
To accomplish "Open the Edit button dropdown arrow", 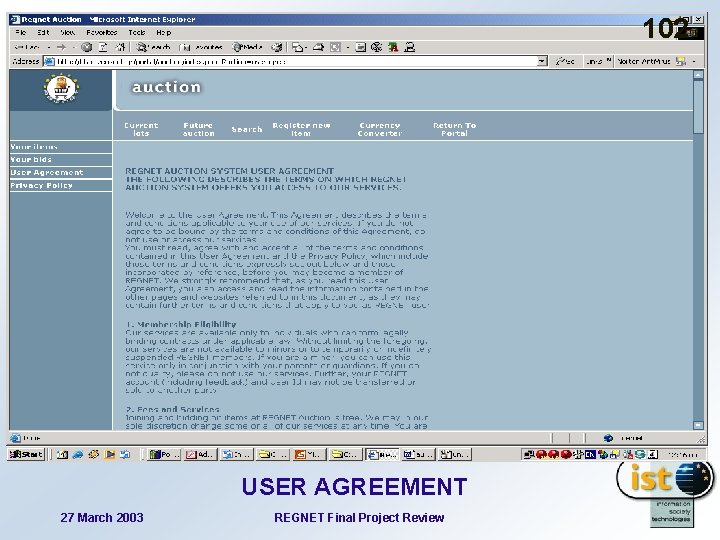I will (x=348, y=47).
